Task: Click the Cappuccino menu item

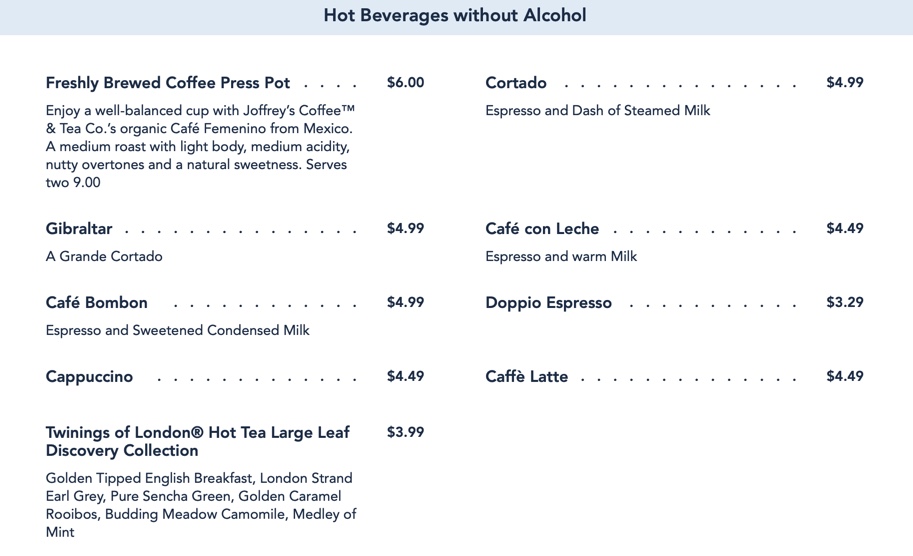Action: (x=89, y=377)
